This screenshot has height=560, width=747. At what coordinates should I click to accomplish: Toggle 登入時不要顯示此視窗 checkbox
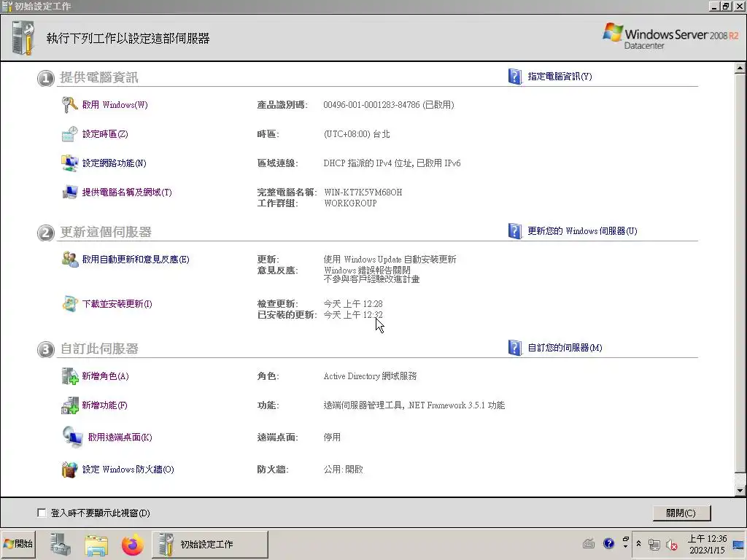tap(42, 513)
